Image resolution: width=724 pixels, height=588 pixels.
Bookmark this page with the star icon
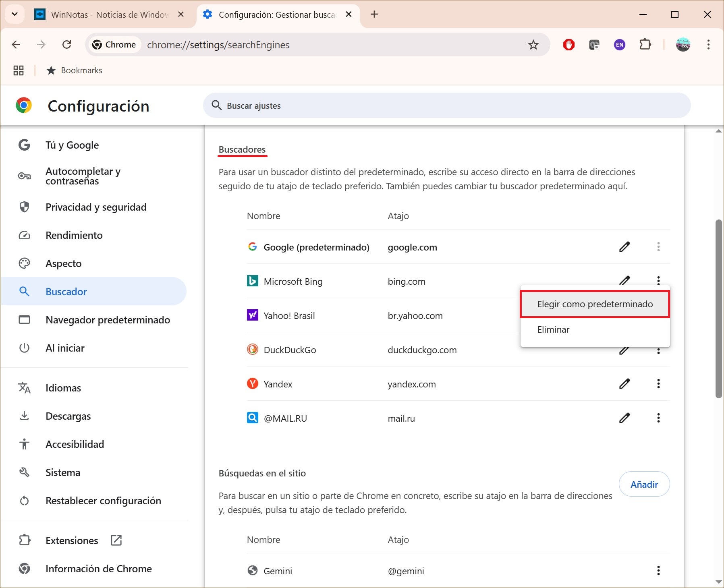(x=533, y=45)
